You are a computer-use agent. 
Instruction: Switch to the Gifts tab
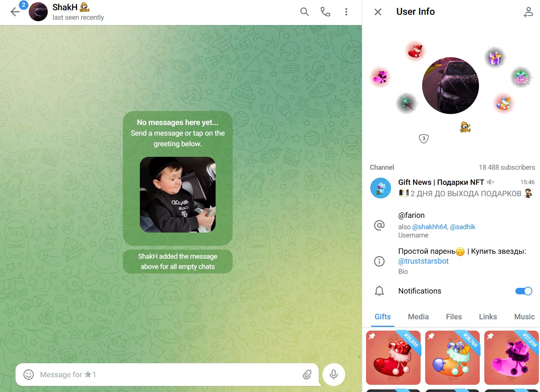pos(383,317)
